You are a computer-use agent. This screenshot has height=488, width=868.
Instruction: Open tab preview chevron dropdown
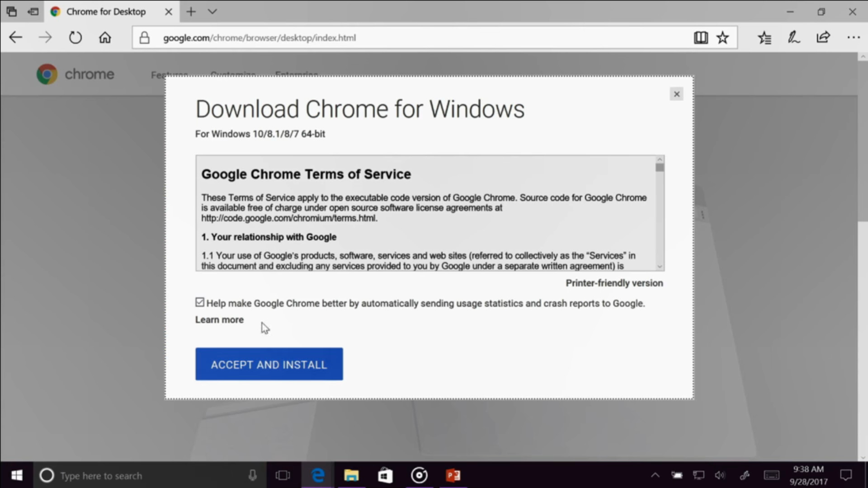(x=212, y=12)
